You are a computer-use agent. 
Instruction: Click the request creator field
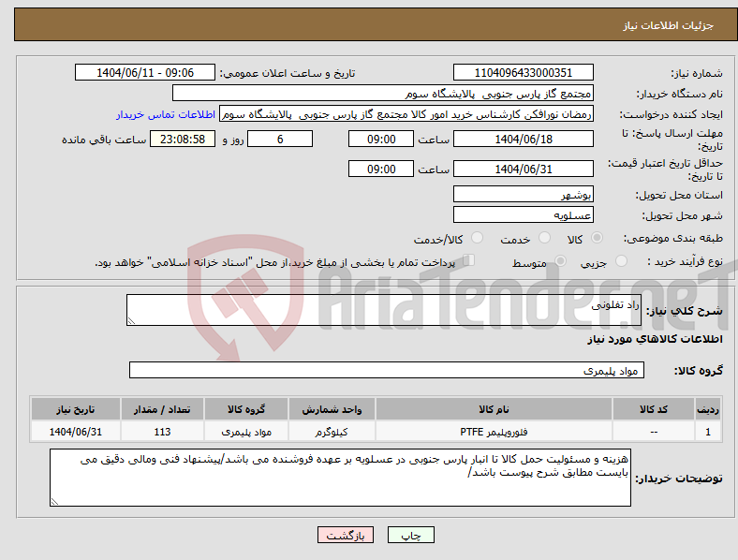click(x=406, y=114)
